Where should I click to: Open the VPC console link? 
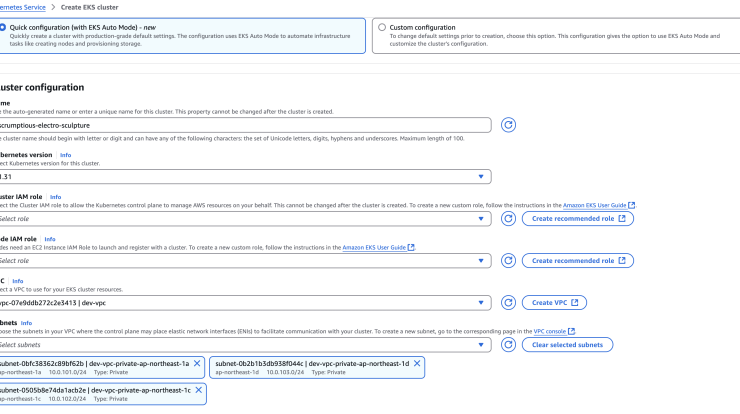point(554,331)
